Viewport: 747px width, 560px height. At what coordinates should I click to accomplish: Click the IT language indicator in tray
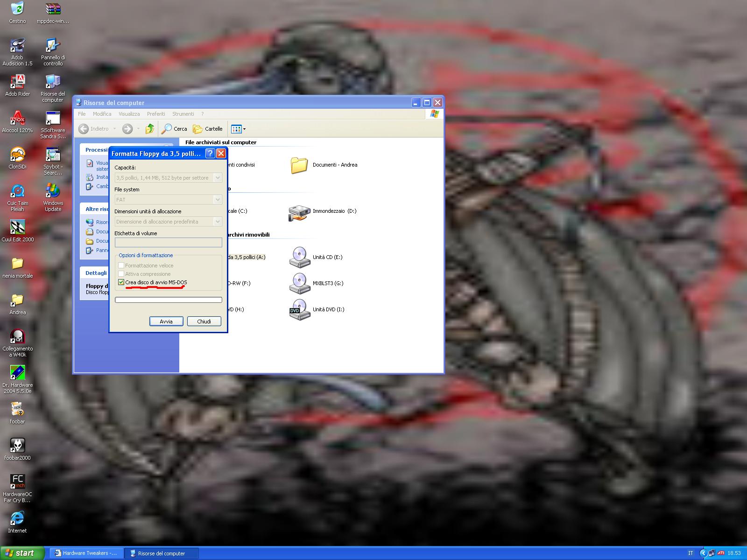pyautogui.click(x=691, y=553)
